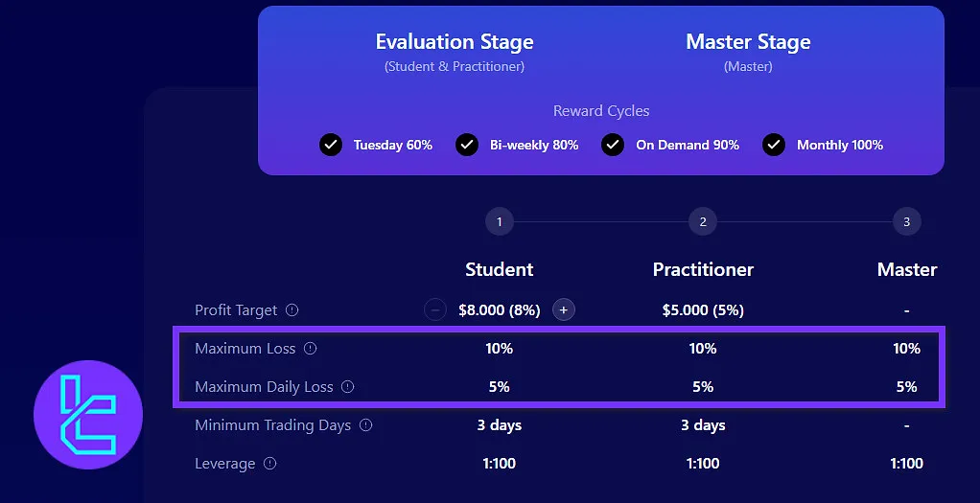Click the Student column heading
This screenshot has width=980, height=503.
[500, 269]
